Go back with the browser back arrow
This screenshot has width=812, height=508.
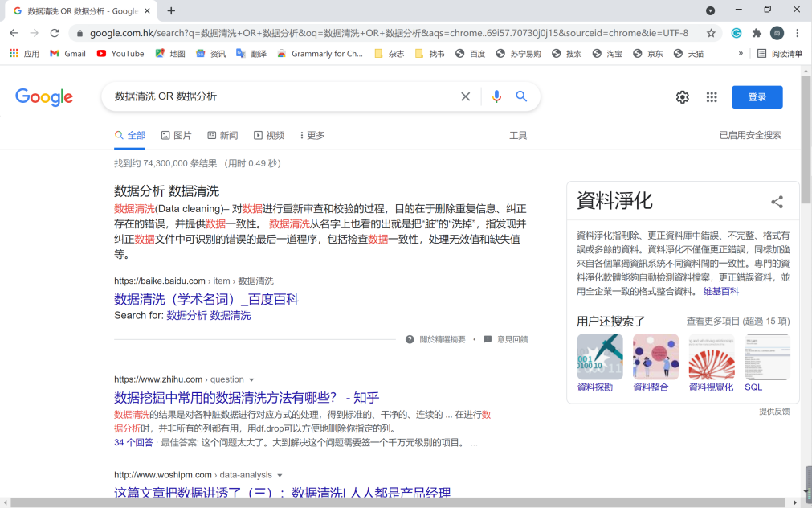point(14,33)
